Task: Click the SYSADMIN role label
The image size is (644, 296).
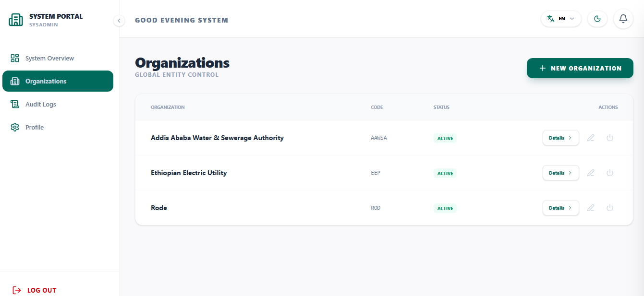Action: coord(44,25)
